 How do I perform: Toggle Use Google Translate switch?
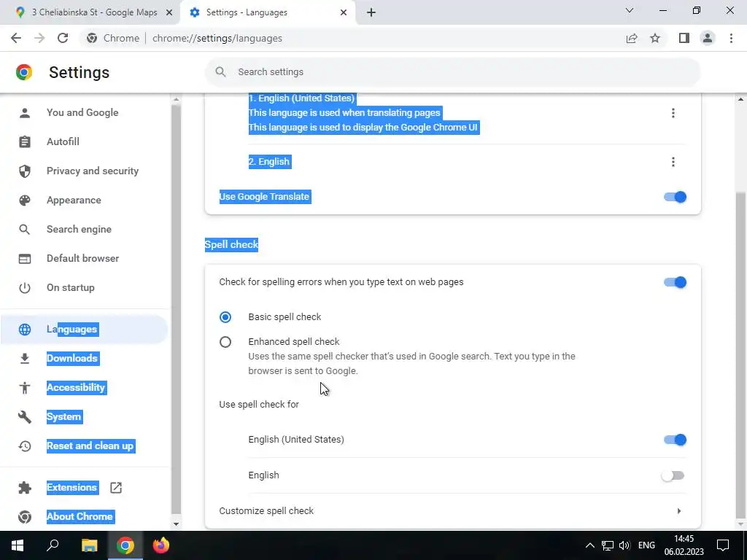[675, 197]
